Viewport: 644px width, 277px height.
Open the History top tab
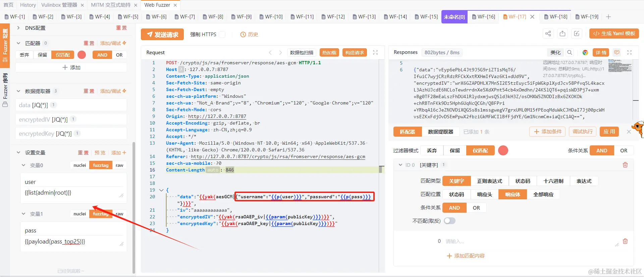(28, 5)
